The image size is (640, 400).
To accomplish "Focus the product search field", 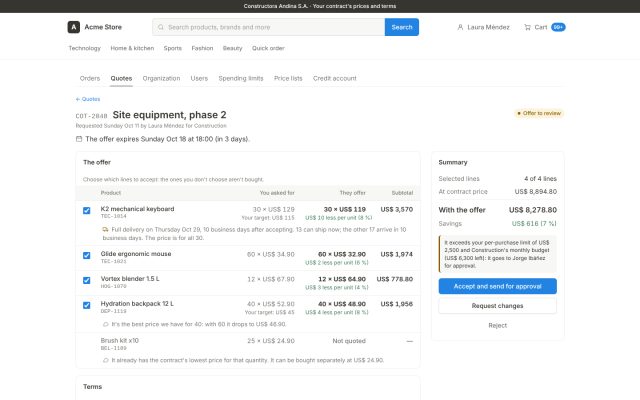I will (x=269, y=27).
